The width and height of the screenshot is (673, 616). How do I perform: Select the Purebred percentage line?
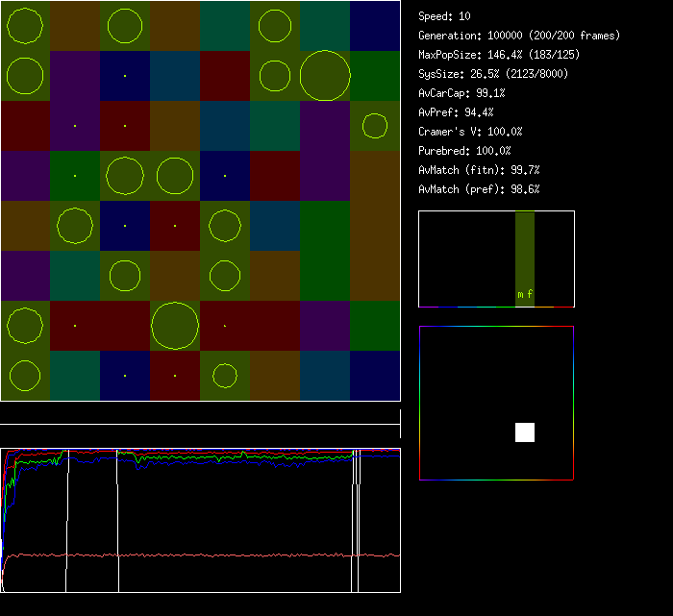coord(464,151)
